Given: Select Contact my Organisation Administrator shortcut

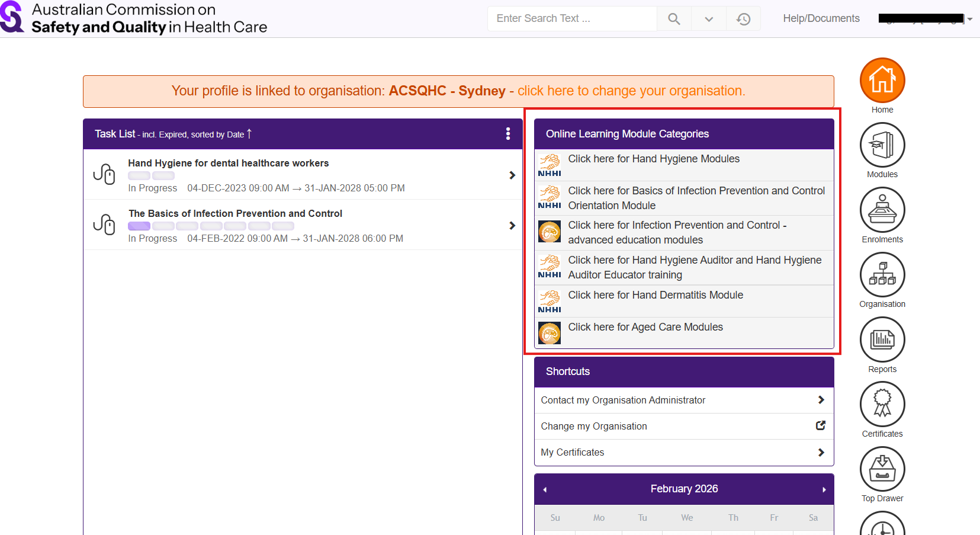Looking at the screenshot, I should 684,401.
